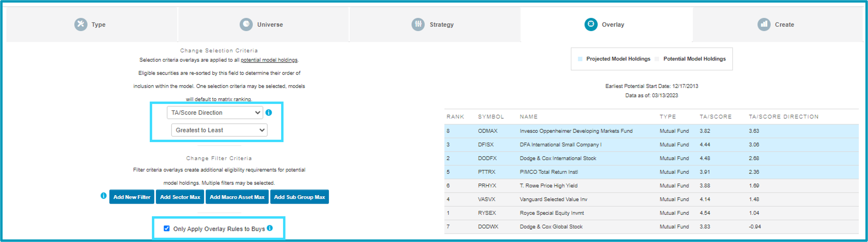This screenshot has height=242, width=868.
Task: Select the PRHYX symbol cell
Action: tap(487, 185)
